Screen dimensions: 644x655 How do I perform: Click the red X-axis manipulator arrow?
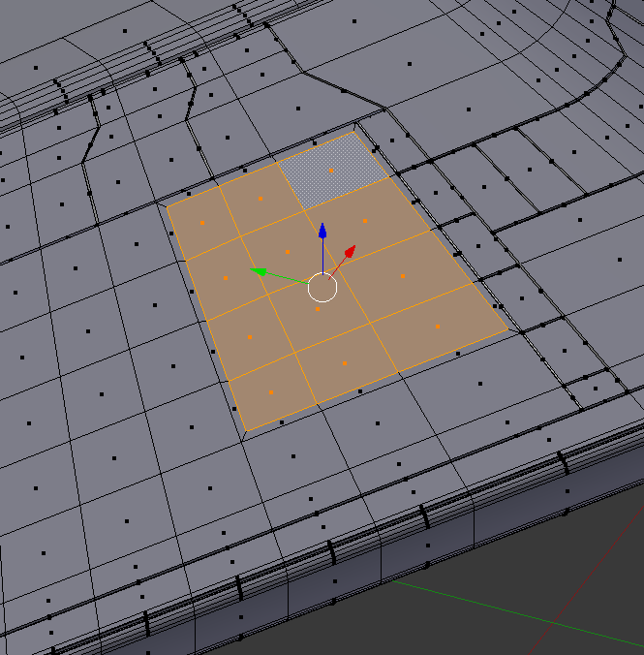(x=351, y=251)
